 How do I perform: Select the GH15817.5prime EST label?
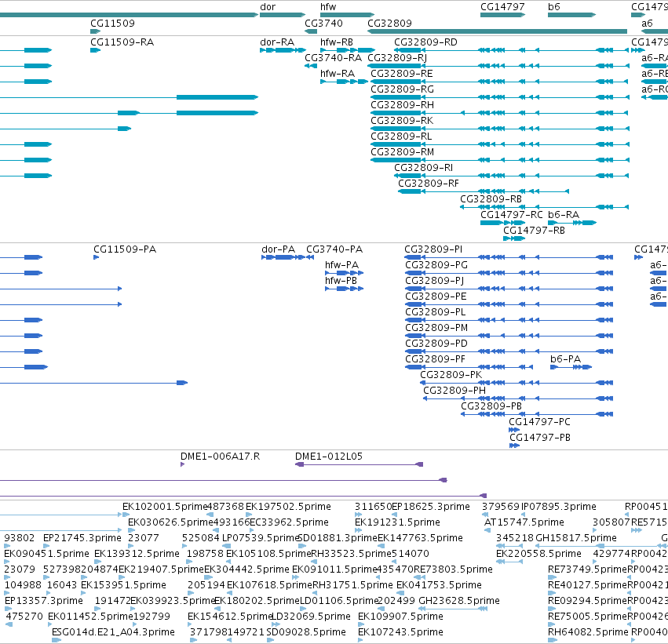pyautogui.click(x=576, y=538)
